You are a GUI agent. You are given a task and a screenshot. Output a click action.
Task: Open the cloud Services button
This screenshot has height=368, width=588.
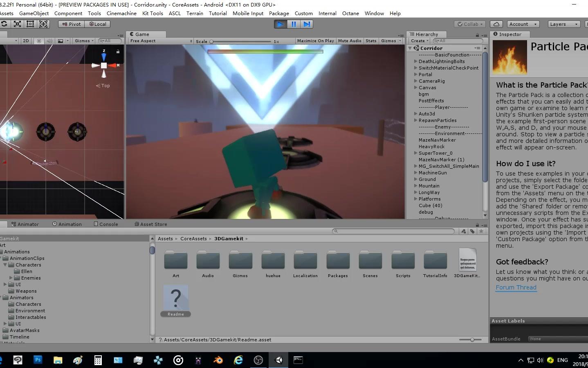tap(496, 24)
